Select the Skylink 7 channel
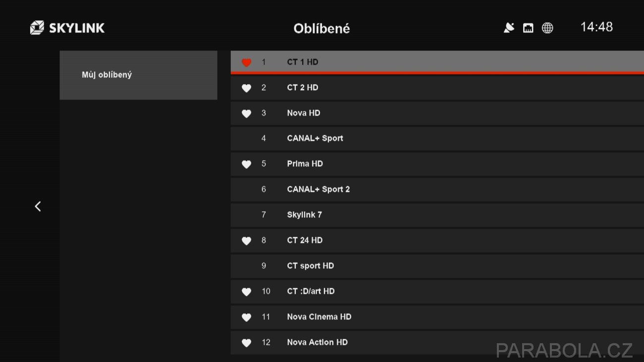The width and height of the screenshot is (644, 362). coord(437,215)
